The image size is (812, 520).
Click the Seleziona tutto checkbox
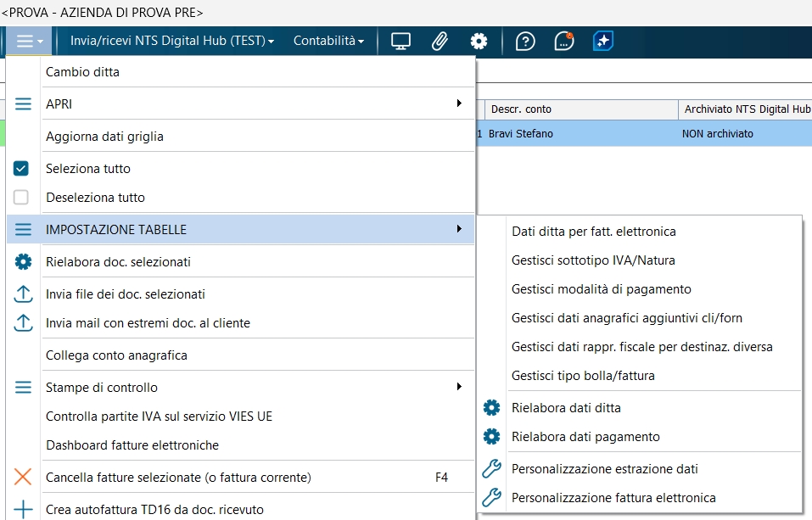coord(21,169)
